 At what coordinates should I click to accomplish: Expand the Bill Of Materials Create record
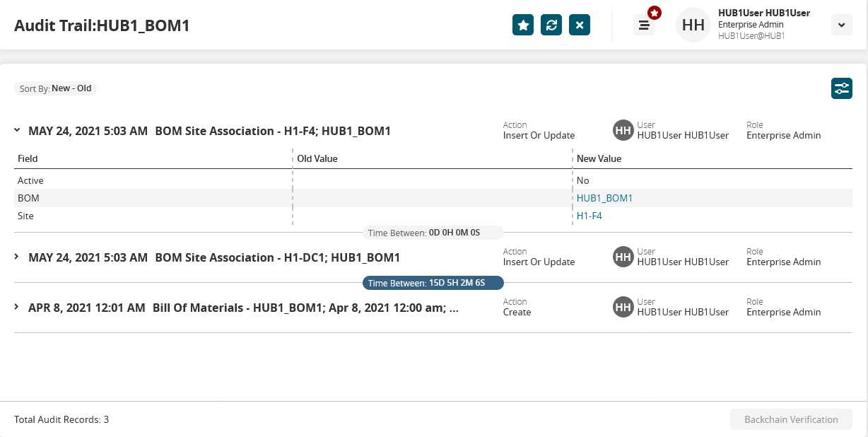point(17,307)
